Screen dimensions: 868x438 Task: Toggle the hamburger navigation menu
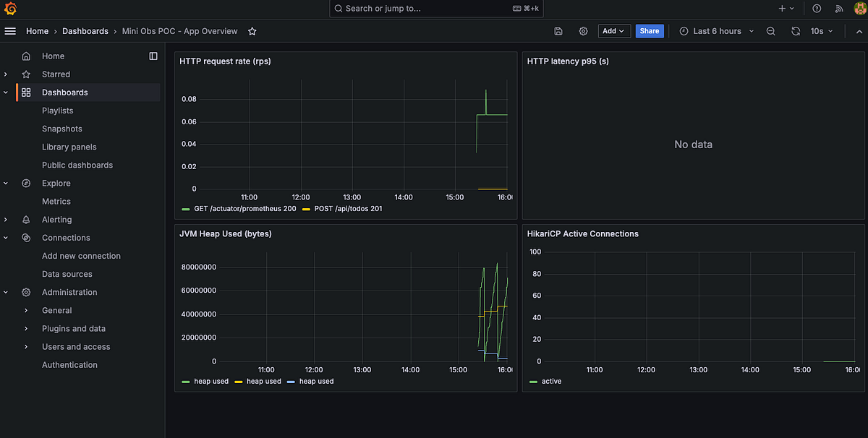pos(10,31)
